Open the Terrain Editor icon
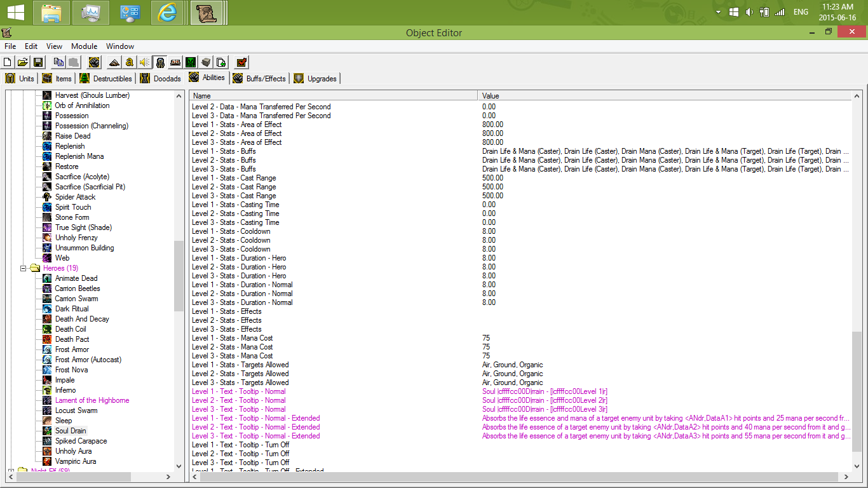 tap(114, 62)
